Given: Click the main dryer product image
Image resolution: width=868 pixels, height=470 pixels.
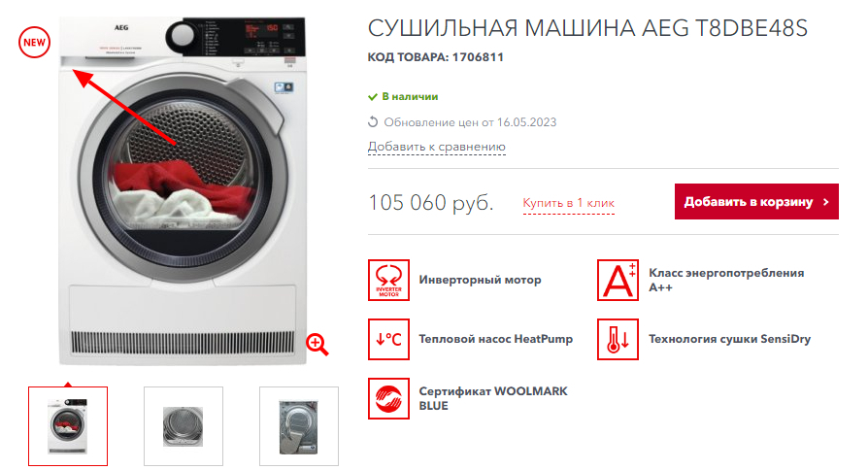Looking at the screenshot, I should 183,191.
